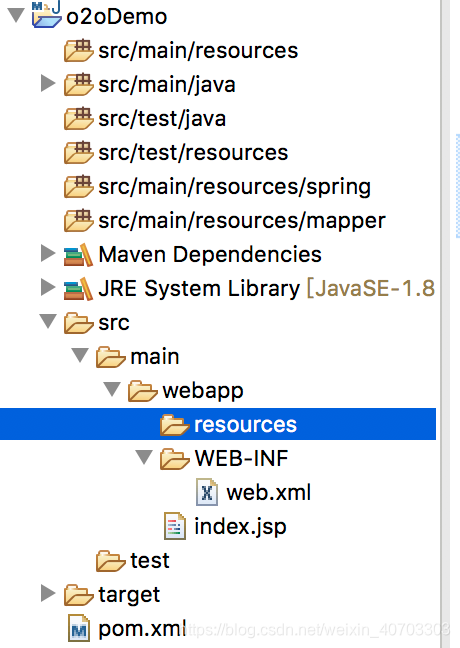Select the highlighted resources row label
460x648 pixels.
click(245, 425)
